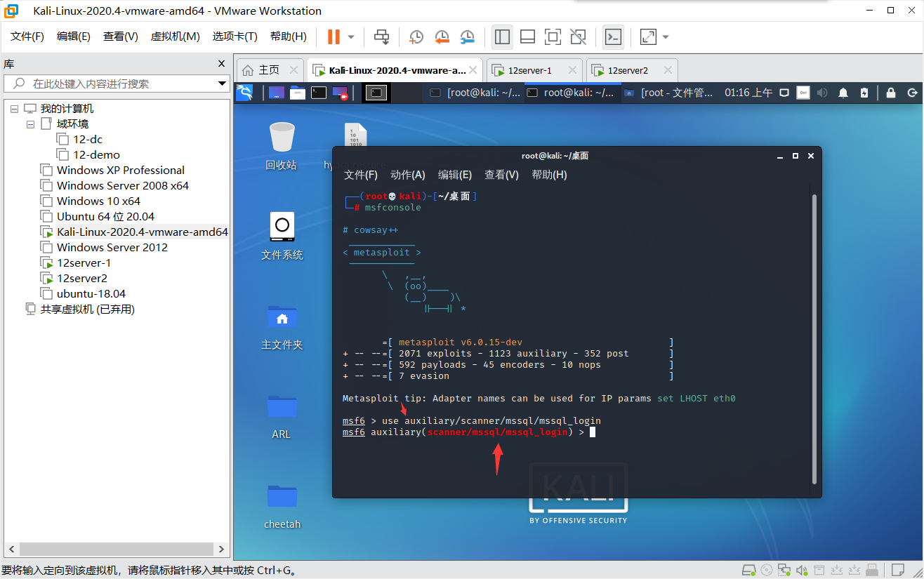The height and width of the screenshot is (579, 924).
Task: Click the power manager battery icon
Action: coord(864,93)
